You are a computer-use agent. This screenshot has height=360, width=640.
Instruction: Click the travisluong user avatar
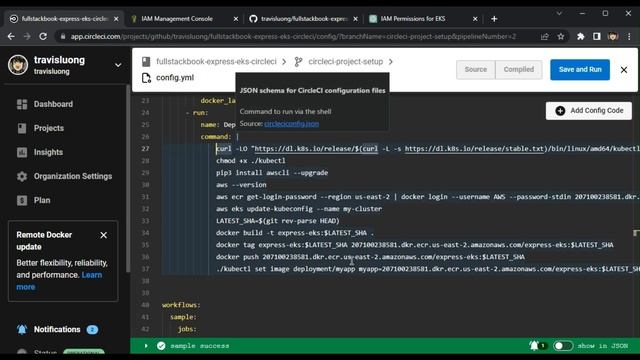point(18,65)
